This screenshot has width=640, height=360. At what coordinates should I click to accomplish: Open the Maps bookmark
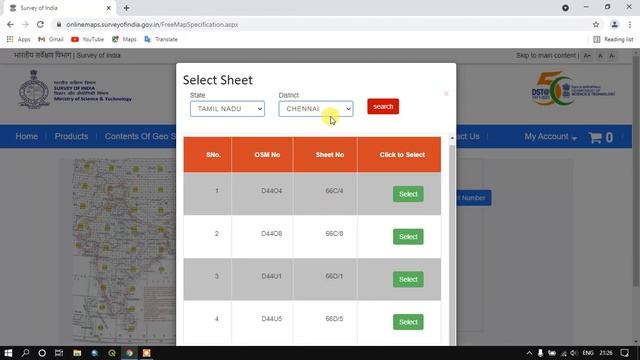(124, 39)
